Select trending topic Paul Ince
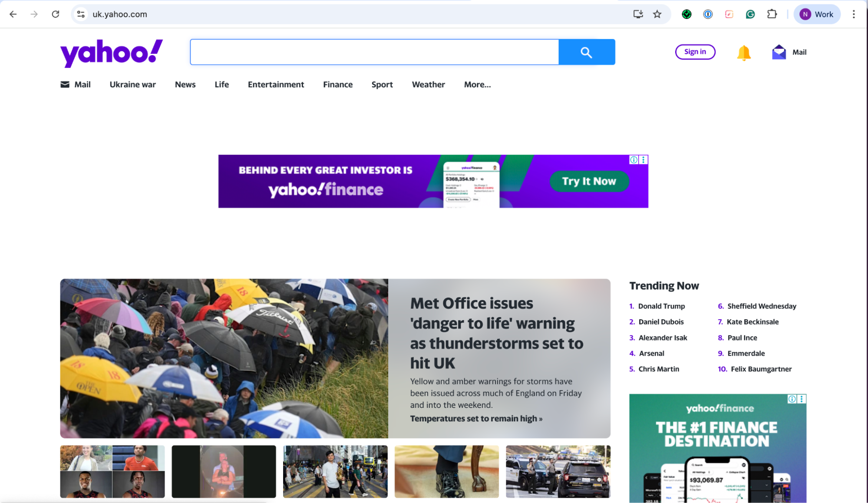868x503 pixels. point(742,338)
